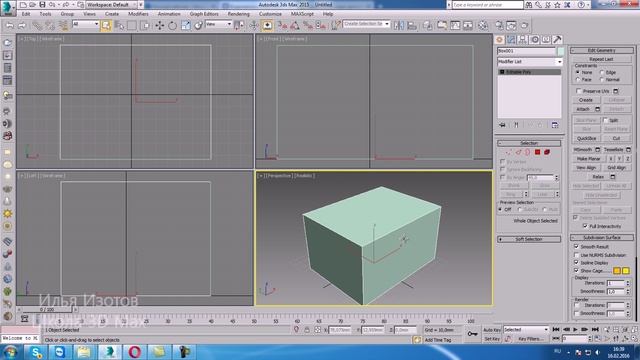Click the Play Animation button
Screen dimensions: 640x360
click(x=575, y=329)
